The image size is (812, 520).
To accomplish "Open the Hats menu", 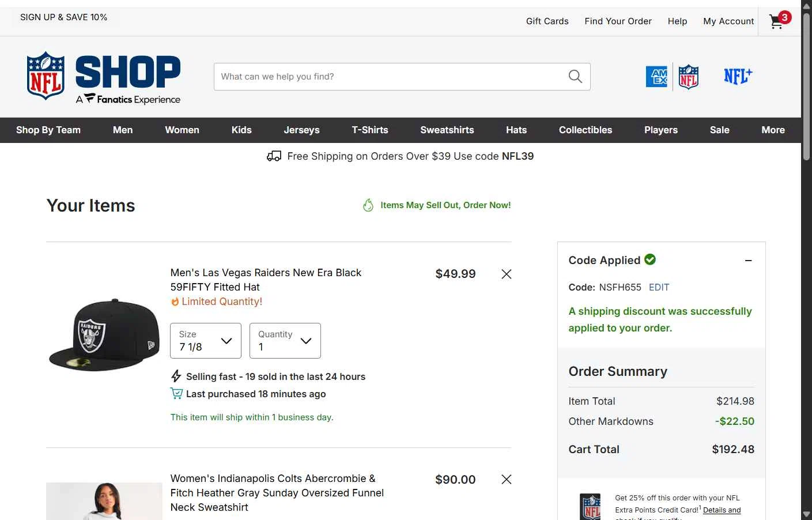I will point(516,130).
